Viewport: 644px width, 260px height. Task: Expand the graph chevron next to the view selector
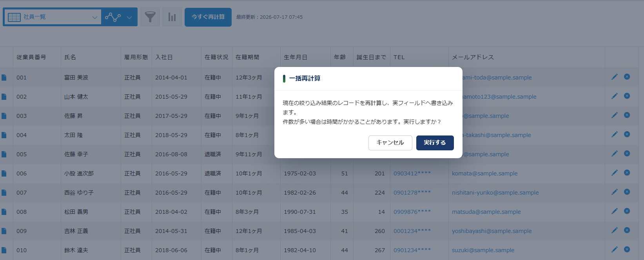click(129, 17)
